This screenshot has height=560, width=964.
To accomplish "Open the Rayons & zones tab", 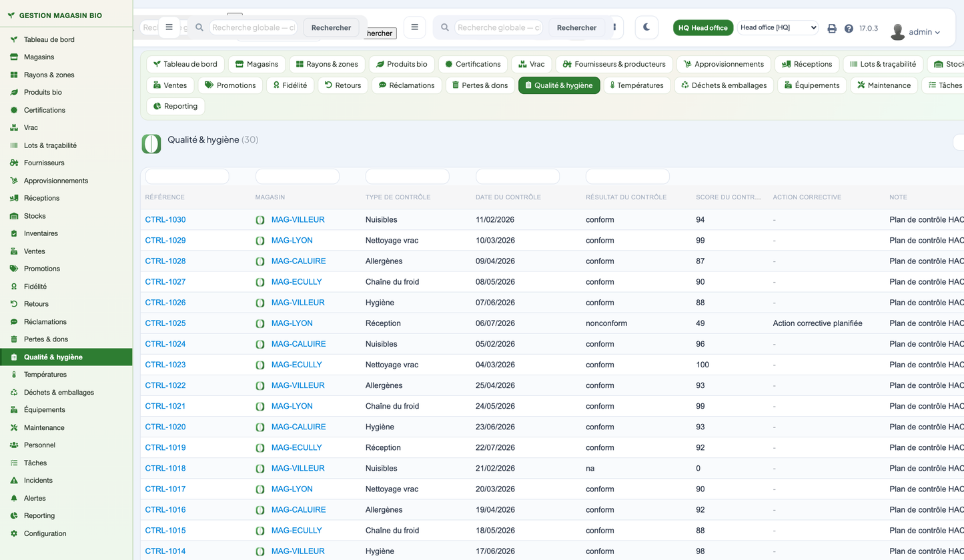I will 327,64.
